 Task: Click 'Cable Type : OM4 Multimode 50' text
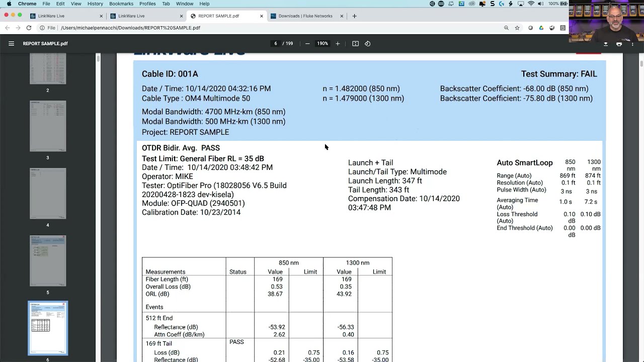(196, 99)
